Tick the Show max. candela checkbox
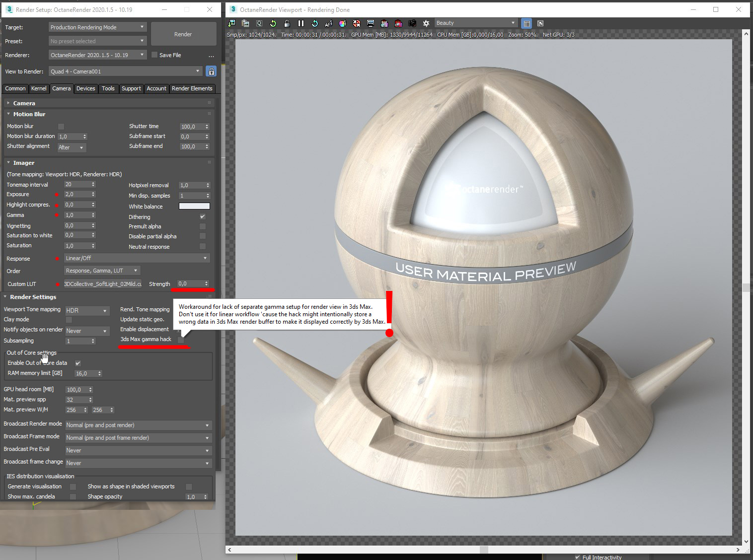The width and height of the screenshot is (753, 560). [x=73, y=497]
